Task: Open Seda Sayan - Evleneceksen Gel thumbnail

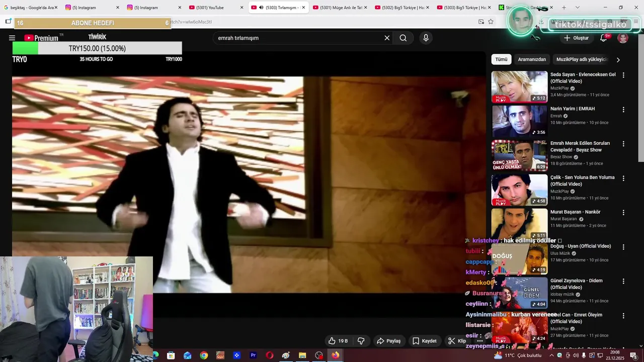Action: pyautogui.click(x=519, y=86)
